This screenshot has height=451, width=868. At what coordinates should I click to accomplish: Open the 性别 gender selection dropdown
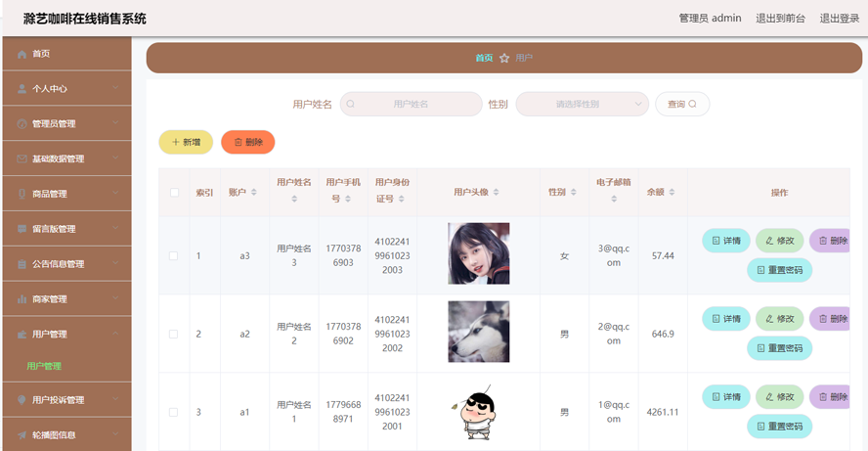pos(582,104)
